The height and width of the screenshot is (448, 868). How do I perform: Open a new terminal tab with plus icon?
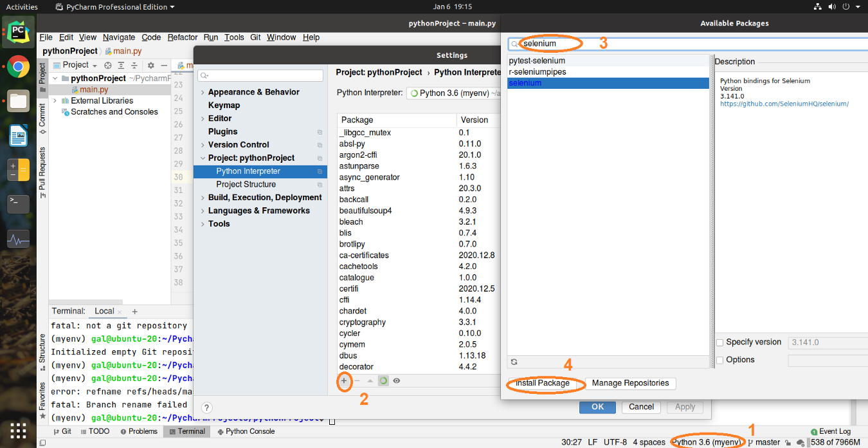coord(134,312)
